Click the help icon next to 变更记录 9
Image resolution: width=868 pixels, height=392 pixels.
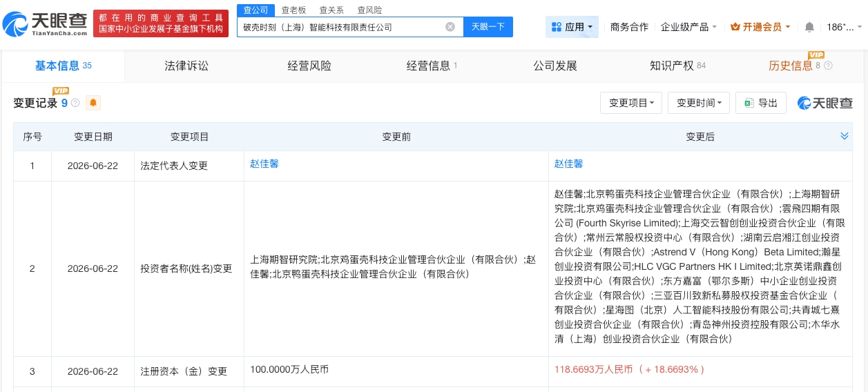click(75, 103)
